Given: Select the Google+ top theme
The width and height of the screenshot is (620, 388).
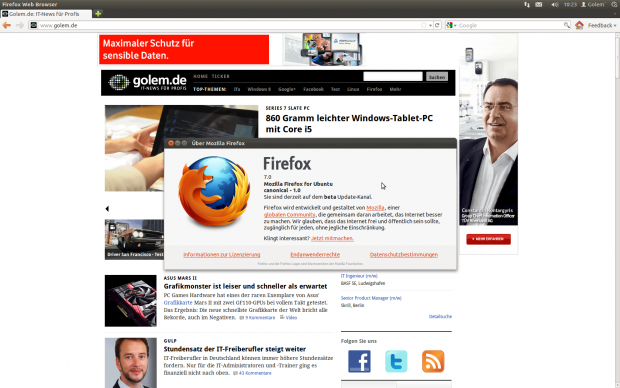Looking at the screenshot, I should 287,89.
